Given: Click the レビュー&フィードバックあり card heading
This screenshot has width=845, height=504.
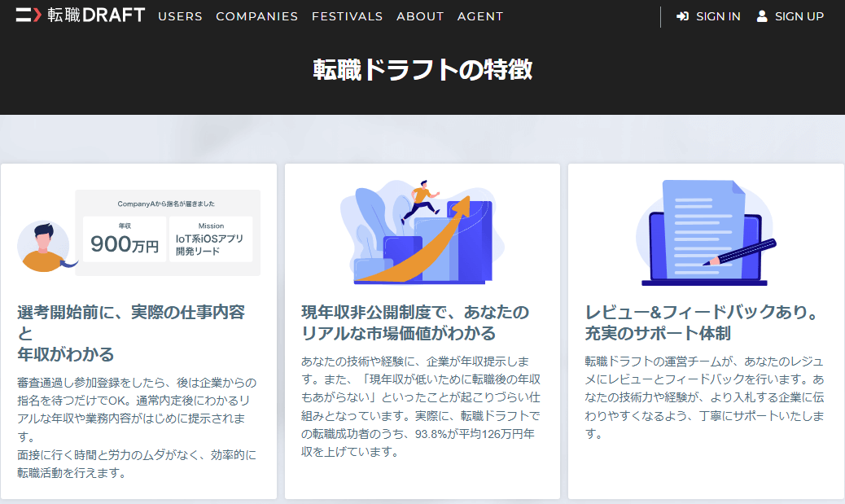Looking at the screenshot, I should pyautogui.click(x=703, y=322).
